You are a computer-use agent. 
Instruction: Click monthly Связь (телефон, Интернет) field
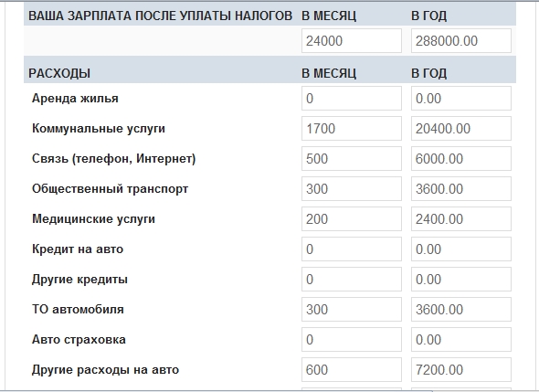point(352,158)
